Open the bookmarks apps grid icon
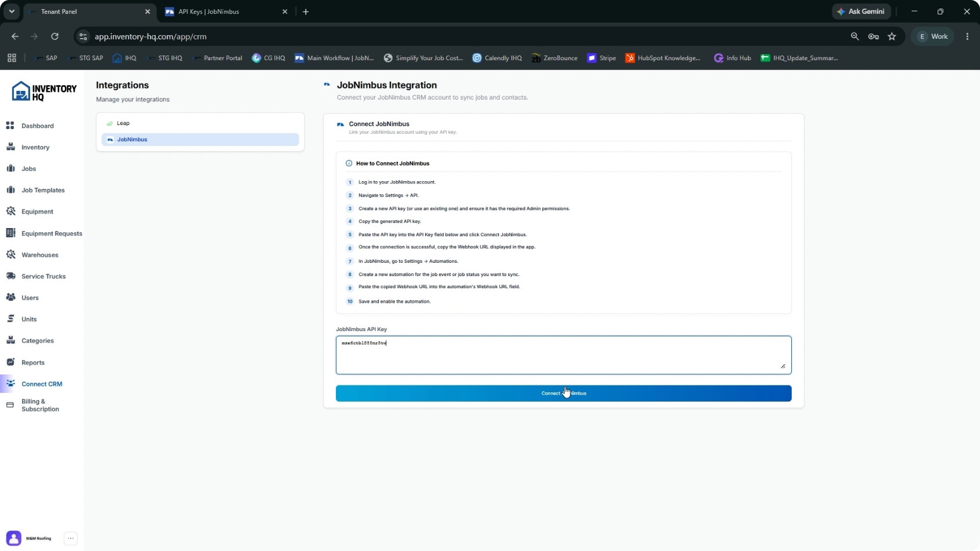Screen dimensions: 980x551 (x=12, y=58)
